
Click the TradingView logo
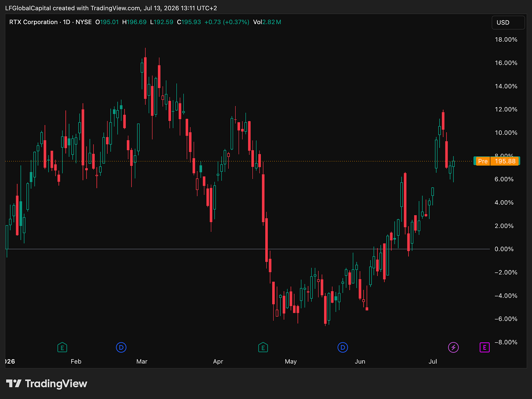pyautogui.click(x=47, y=383)
